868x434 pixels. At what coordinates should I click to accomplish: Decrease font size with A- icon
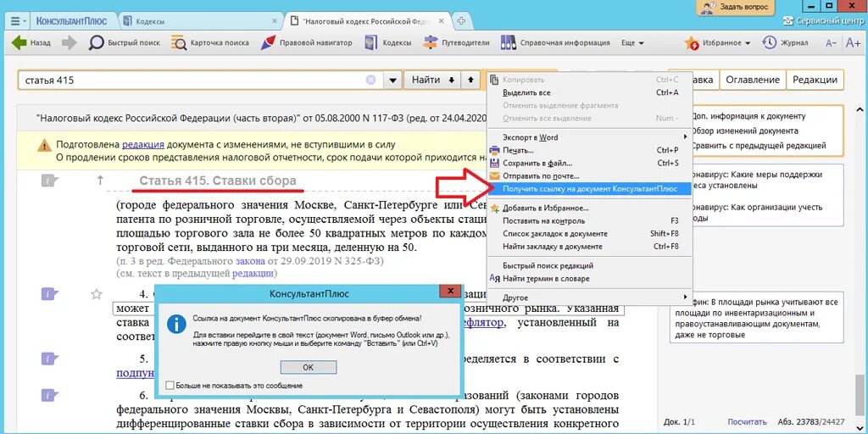831,43
